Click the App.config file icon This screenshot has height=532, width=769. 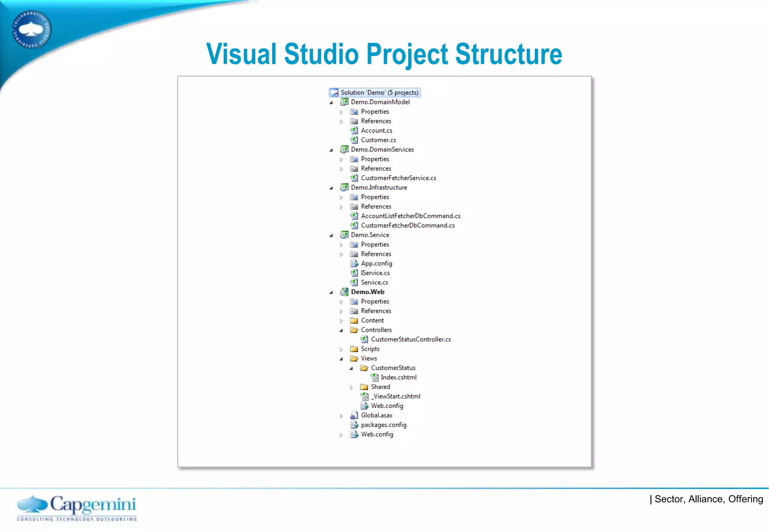point(354,263)
